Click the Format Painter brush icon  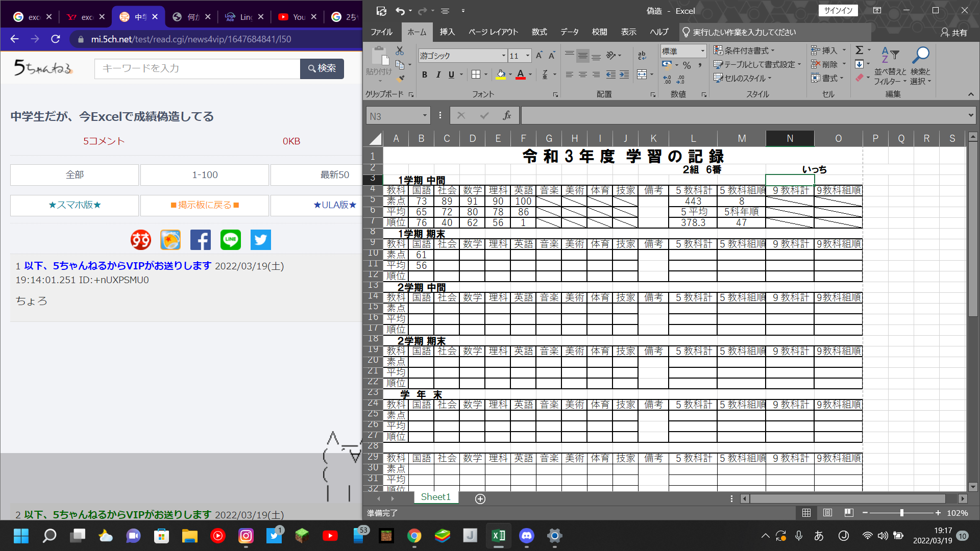coord(401,78)
